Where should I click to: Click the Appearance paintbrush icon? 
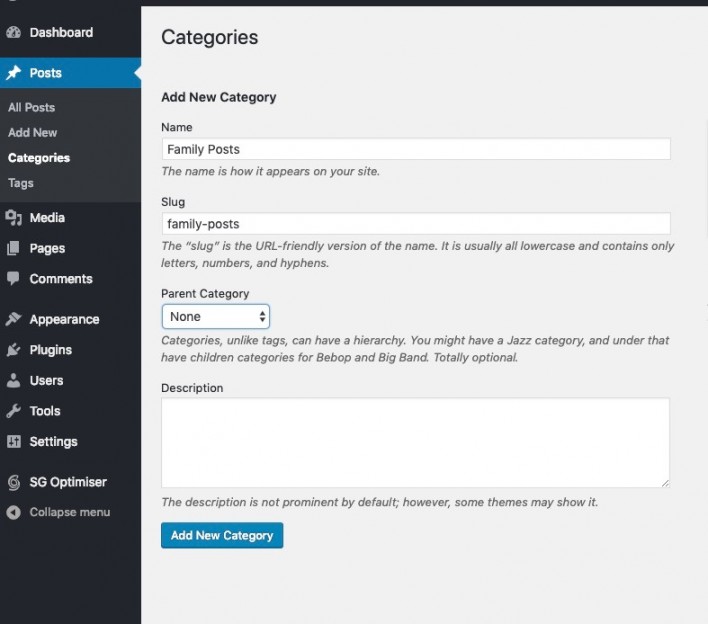[14, 319]
